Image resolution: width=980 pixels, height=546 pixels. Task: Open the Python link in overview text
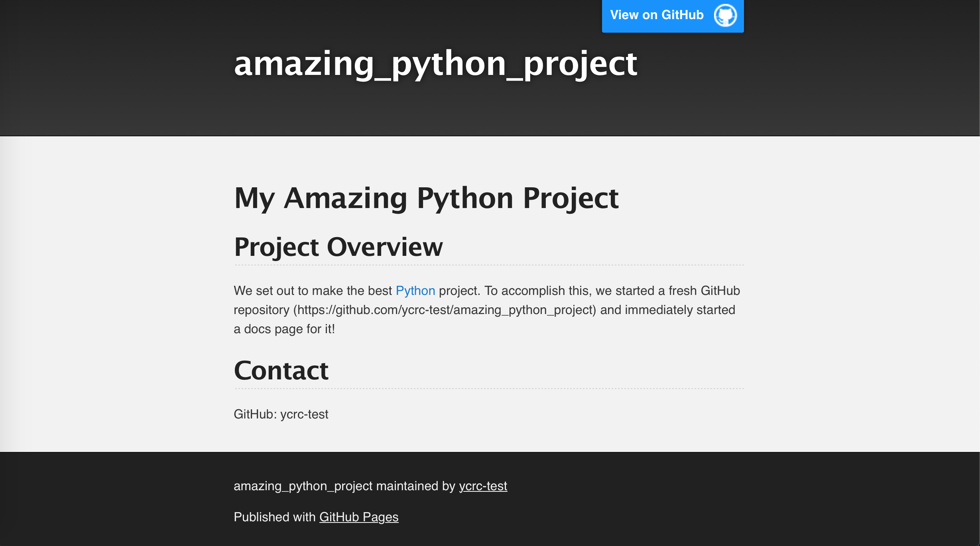[x=415, y=291]
